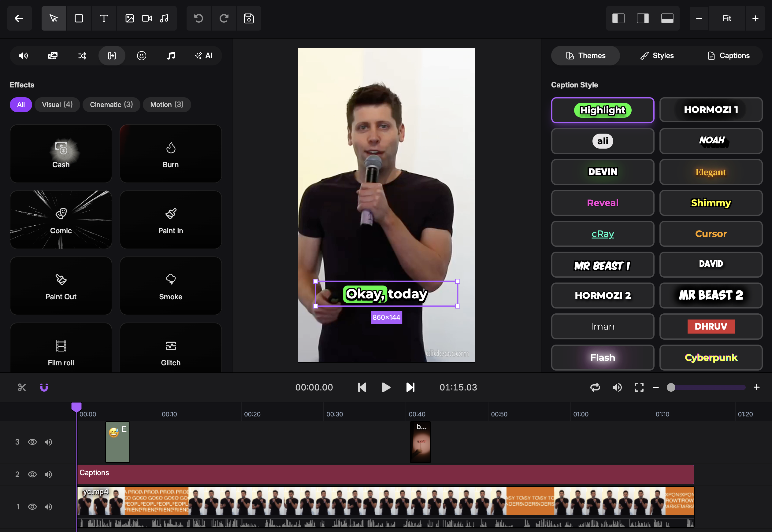The width and height of the screenshot is (772, 532).
Task: Mute the Captions track 2 speaker
Action: click(48, 474)
